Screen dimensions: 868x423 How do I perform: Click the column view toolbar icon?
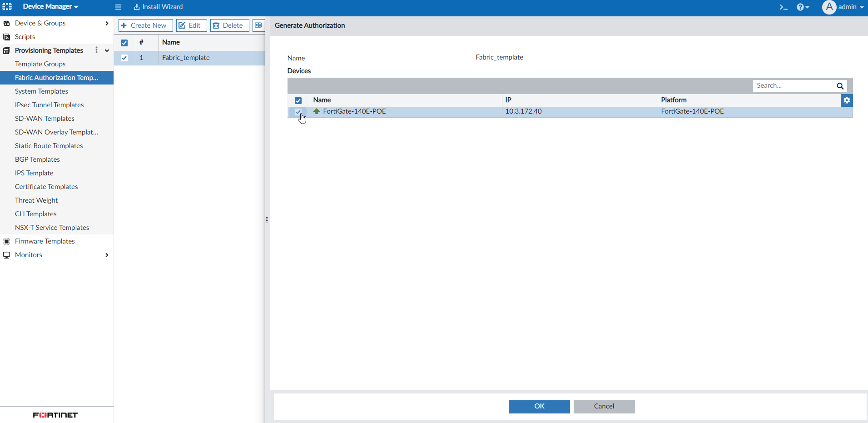258,25
